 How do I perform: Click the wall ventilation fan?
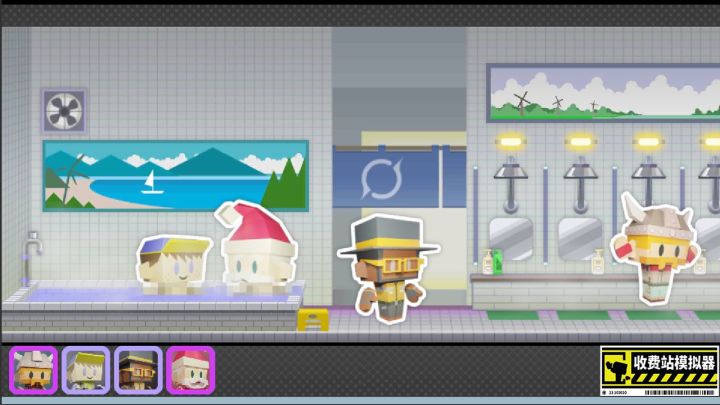tap(64, 111)
